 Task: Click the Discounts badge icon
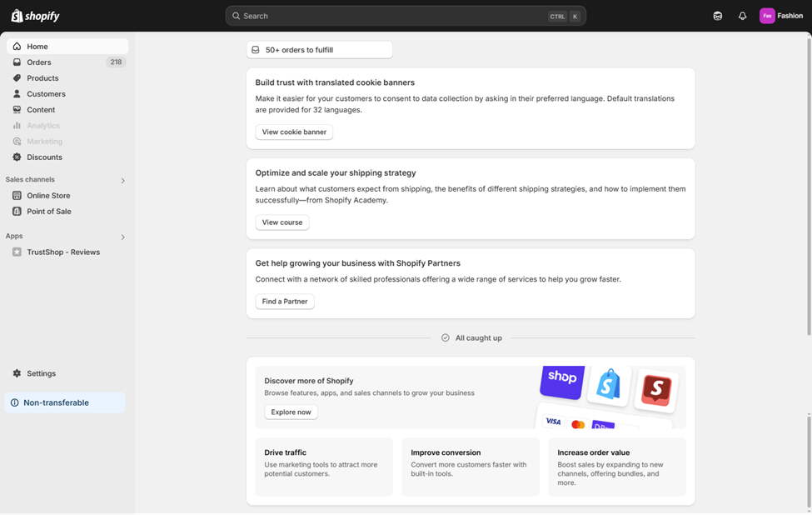point(17,157)
